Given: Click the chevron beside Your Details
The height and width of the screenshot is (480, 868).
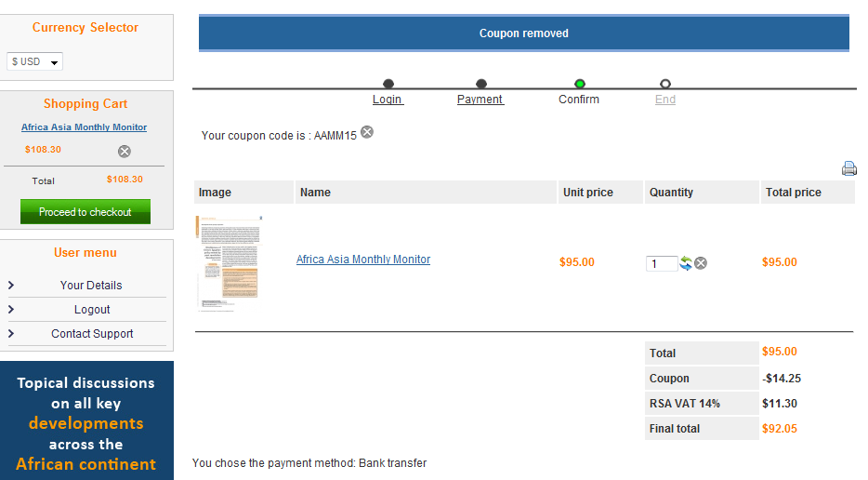Looking at the screenshot, I should point(11,286).
